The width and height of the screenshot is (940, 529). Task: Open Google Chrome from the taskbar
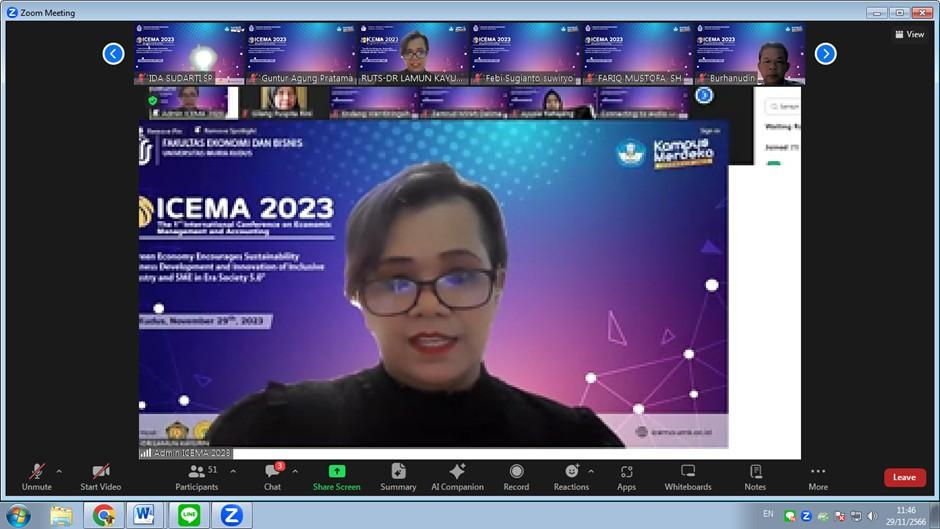(x=104, y=515)
